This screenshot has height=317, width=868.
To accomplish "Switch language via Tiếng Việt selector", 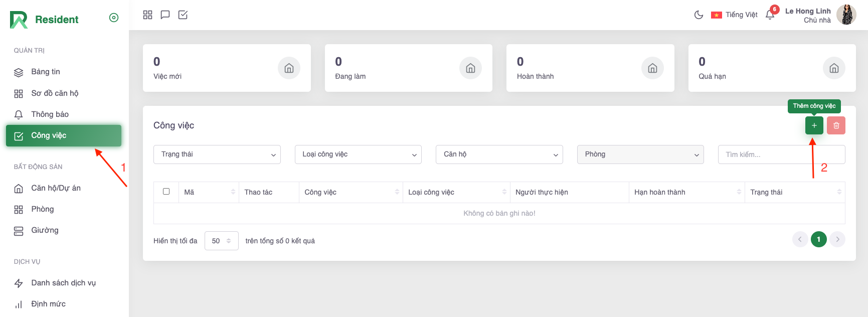I will pos(735,15).
